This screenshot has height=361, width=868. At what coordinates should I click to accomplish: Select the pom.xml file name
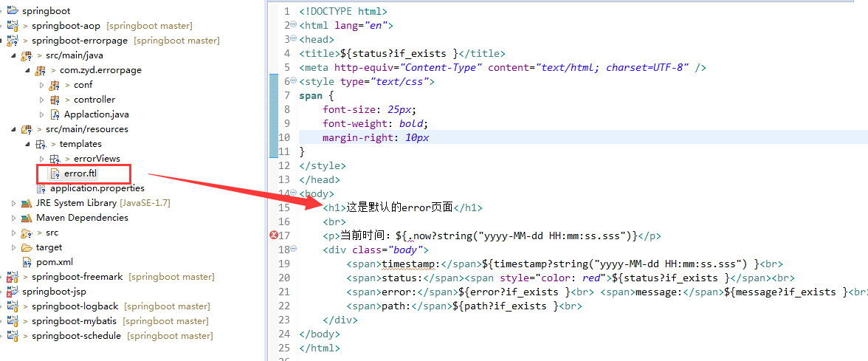coord(55,262)
